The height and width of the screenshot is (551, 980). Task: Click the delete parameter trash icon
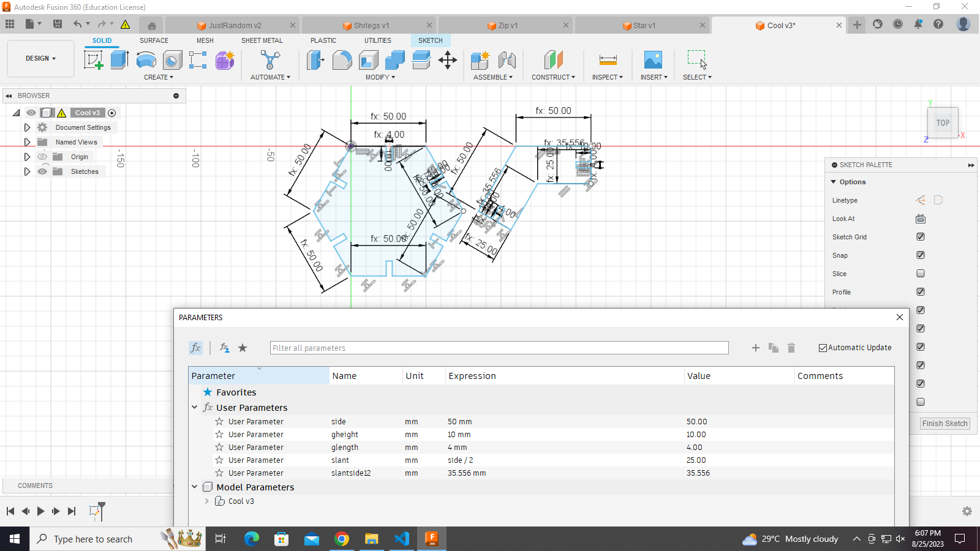(791, 348)
